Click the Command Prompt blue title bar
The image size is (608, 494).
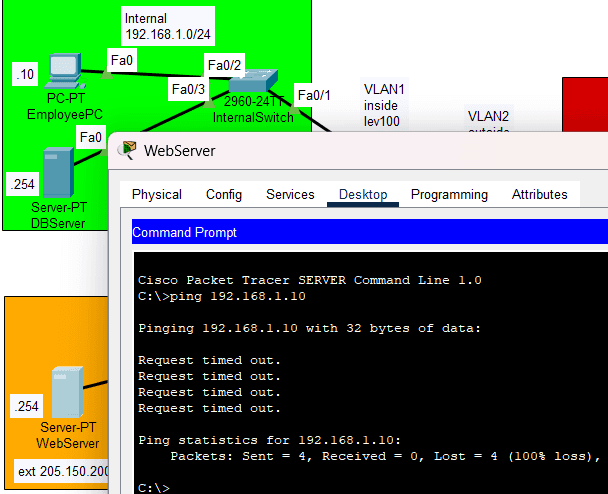369,232
